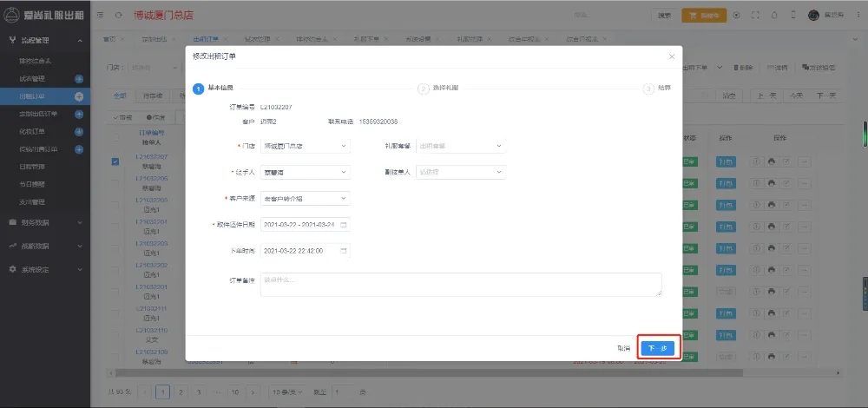Viewport: 868px width, 408px height.
Task: Expand the 客户来源 dropdown
Action: click(x=305, y=198)
